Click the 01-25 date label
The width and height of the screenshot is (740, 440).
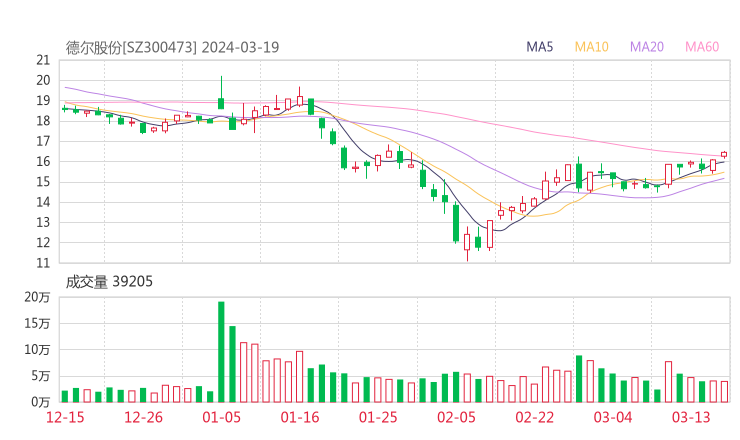tap(378, 417)
